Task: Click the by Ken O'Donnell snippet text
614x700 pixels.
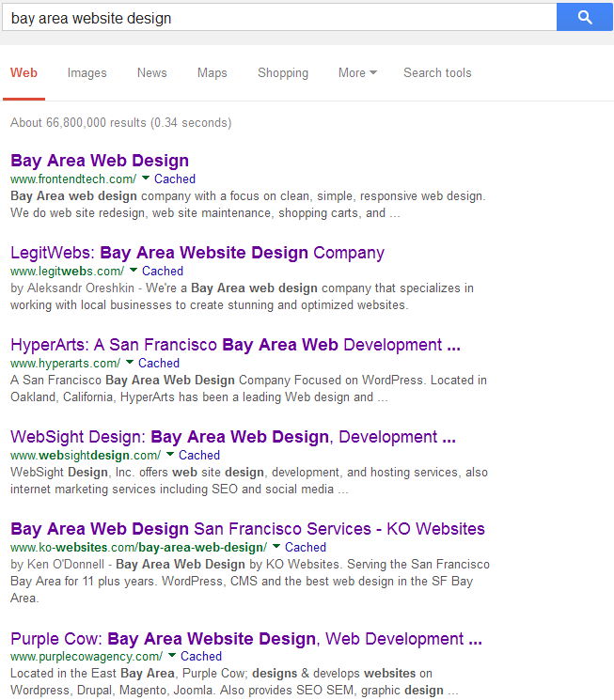Action: click(57, 564)
